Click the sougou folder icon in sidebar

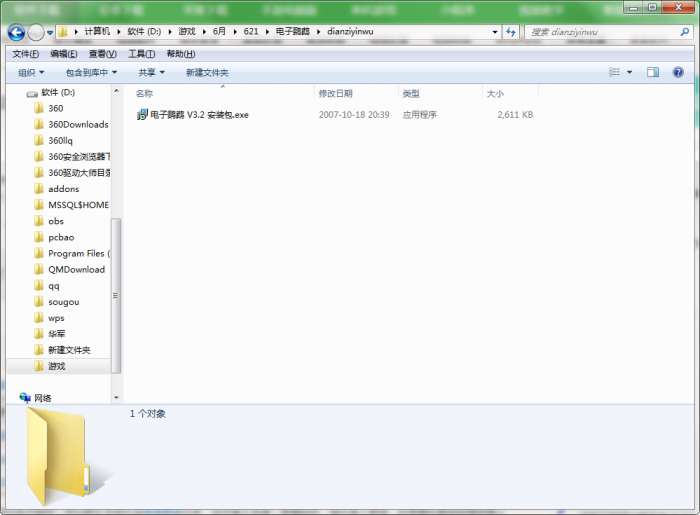[x=39, y=302]
